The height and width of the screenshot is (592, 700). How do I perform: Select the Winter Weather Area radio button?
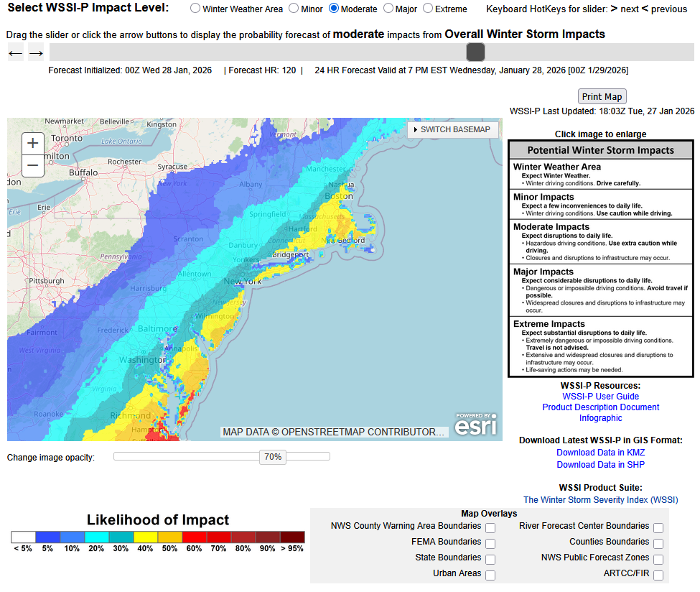pos(195,9)
